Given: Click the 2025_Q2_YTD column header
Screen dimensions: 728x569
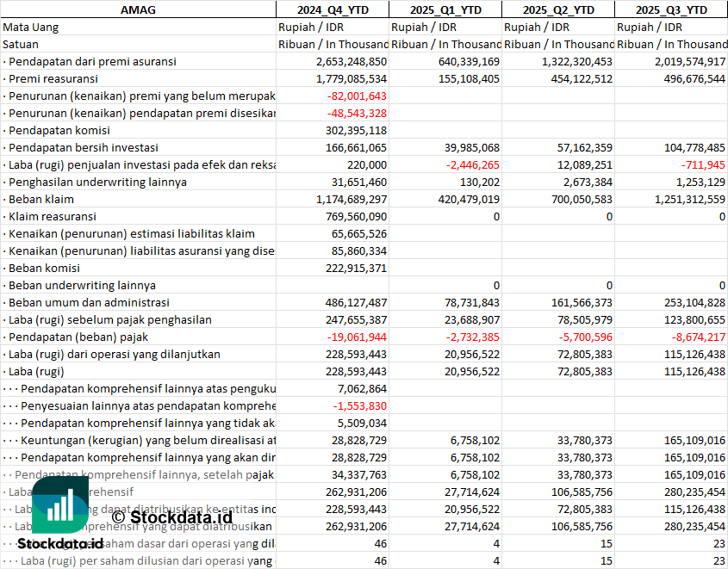Looking at the screenshot, I should (557, 9).
